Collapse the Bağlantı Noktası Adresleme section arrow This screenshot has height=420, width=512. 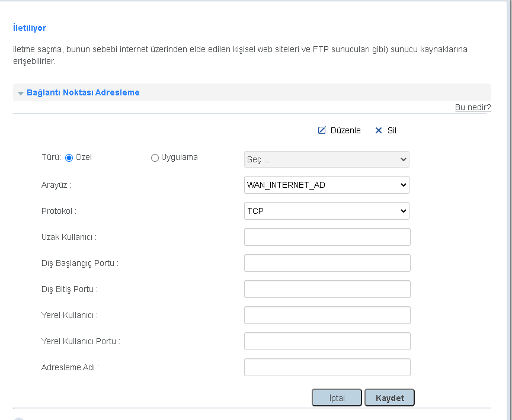pyautogui.click(x=21, y=93)
